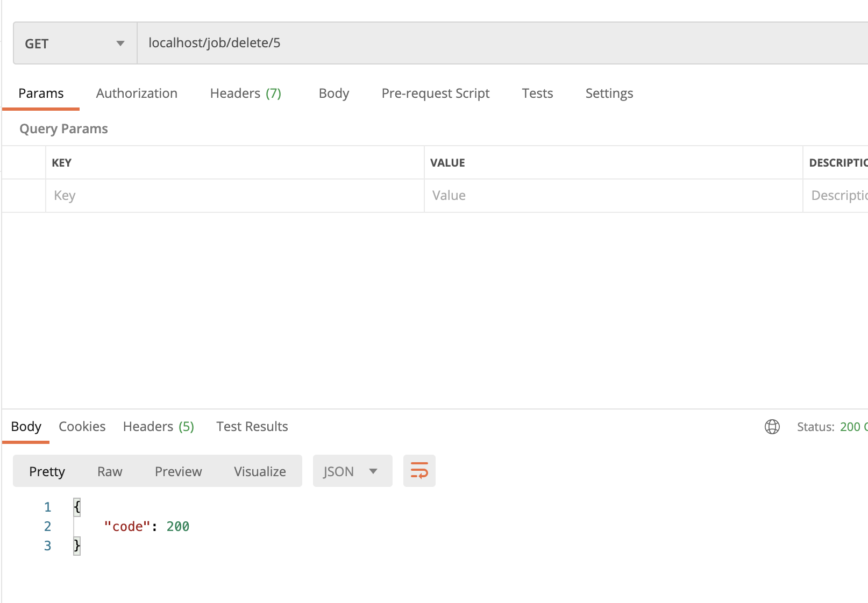The image size is (868, 603).
Task: Click the KEY column header
Action: tap(62, 163)
